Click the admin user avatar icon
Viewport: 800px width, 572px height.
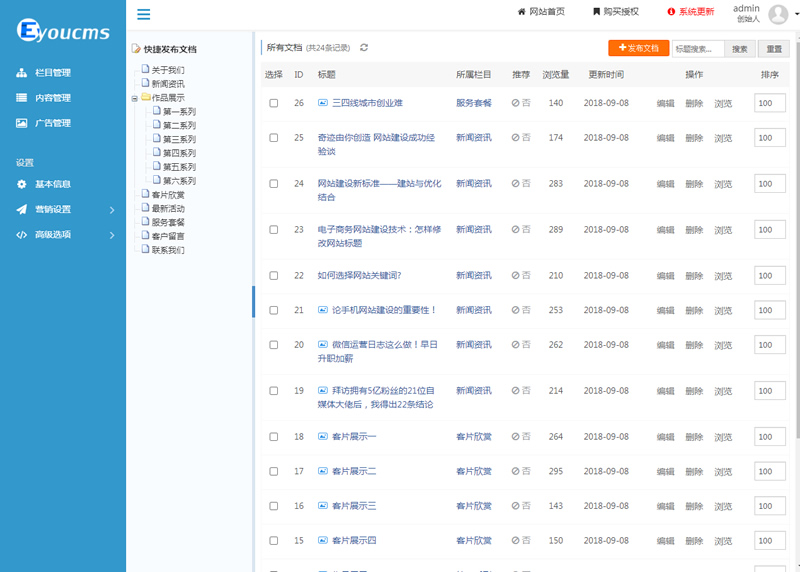[x=778, y=13]
